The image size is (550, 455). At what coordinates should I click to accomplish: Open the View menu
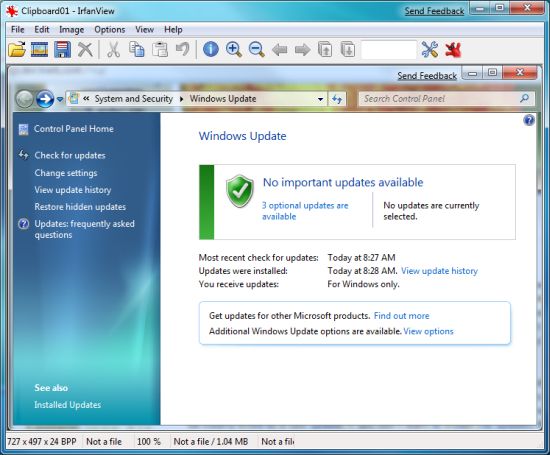pos(145,29)
